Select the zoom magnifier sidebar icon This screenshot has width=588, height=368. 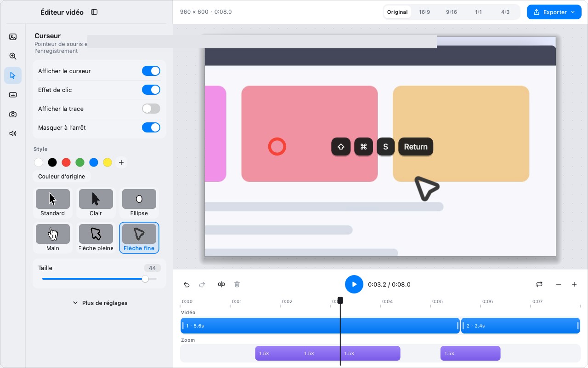pos(13,56)
